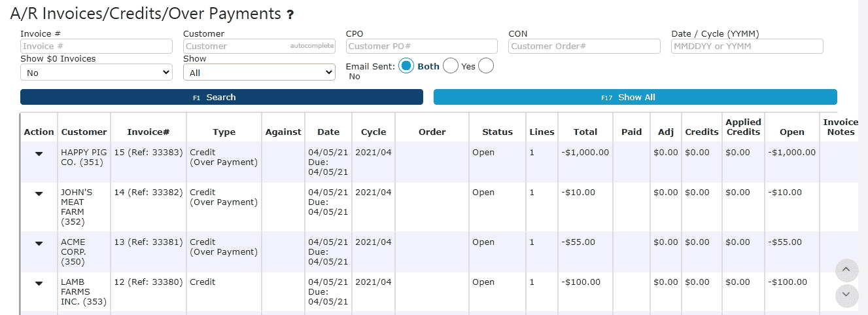Viewport: 868px width, 315px height.
Task: Select the Yes email sent radio option
Action: [451, 66]
